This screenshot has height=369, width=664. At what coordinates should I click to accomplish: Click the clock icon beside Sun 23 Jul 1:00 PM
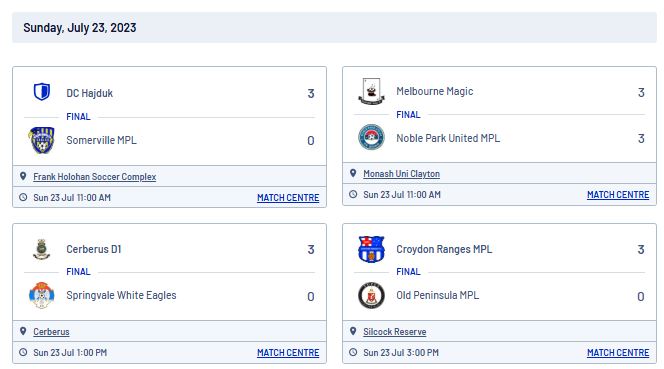click(23, 352)
